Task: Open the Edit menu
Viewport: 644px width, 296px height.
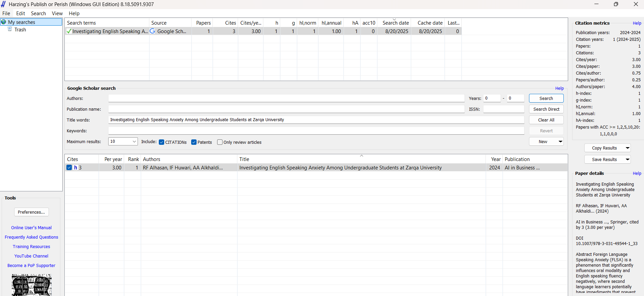Action: [21, 14]
